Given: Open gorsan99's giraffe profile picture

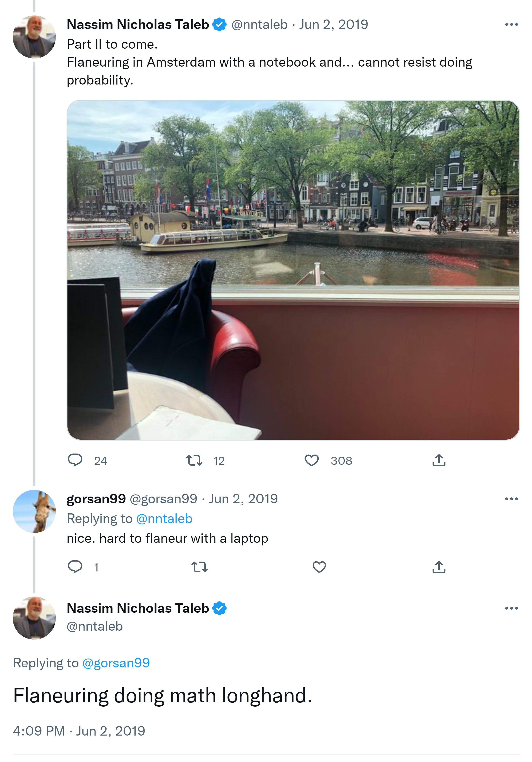Looking at the screenshot, I should 34,511.
